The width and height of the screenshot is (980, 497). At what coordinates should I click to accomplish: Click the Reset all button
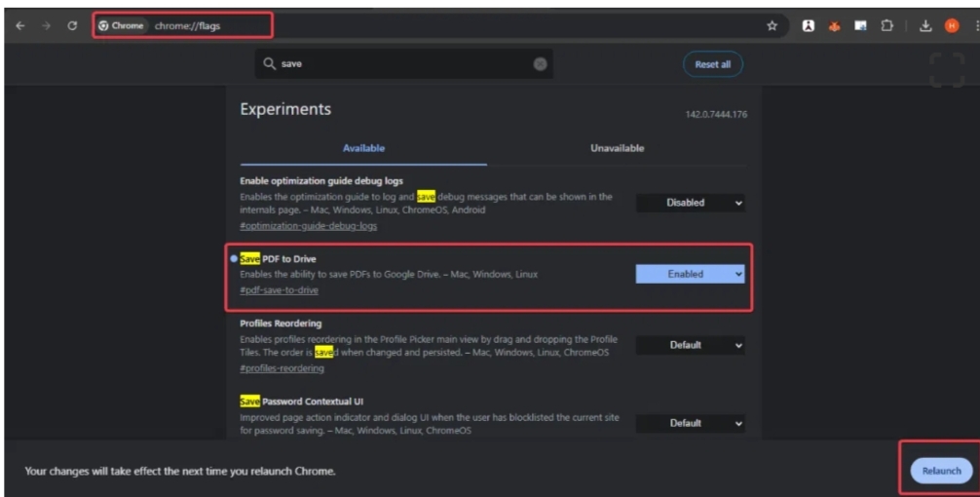click(712, 64)
